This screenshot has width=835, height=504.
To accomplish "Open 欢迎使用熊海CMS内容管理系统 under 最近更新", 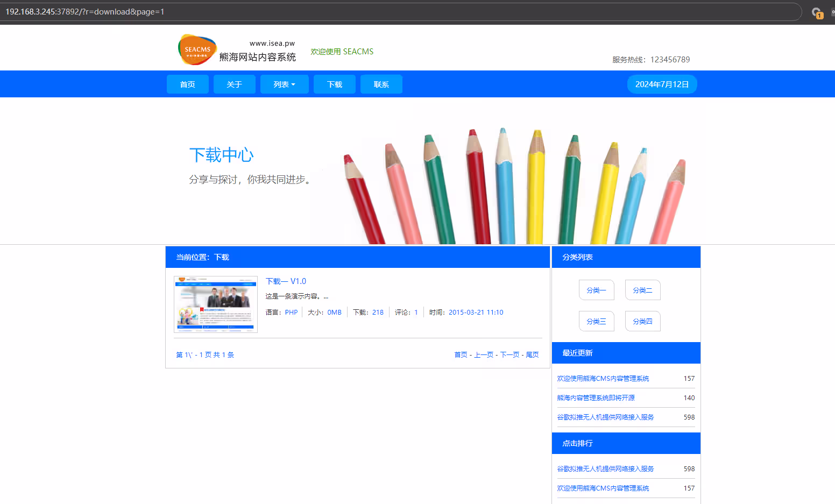I will click(x=603, y=379).
